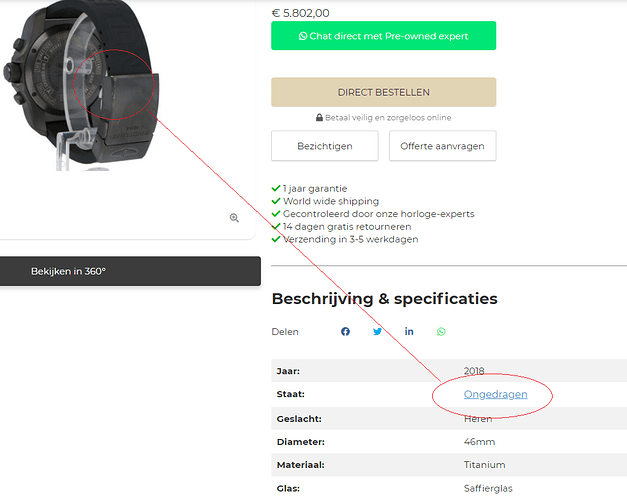Click the 46mm Diameter value
The width and height of the screenshot is (627, 500).
click(x=479, y=441)
